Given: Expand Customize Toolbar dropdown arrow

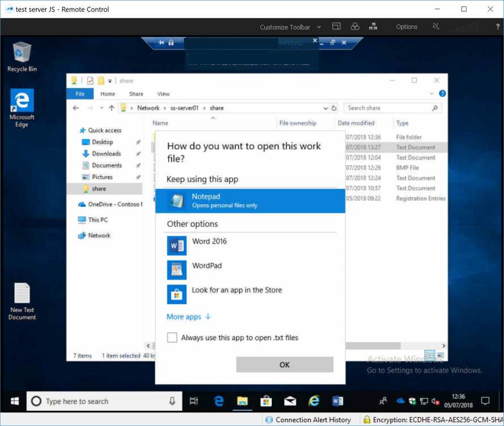Looking at the screenshot, I should point(319,27).
